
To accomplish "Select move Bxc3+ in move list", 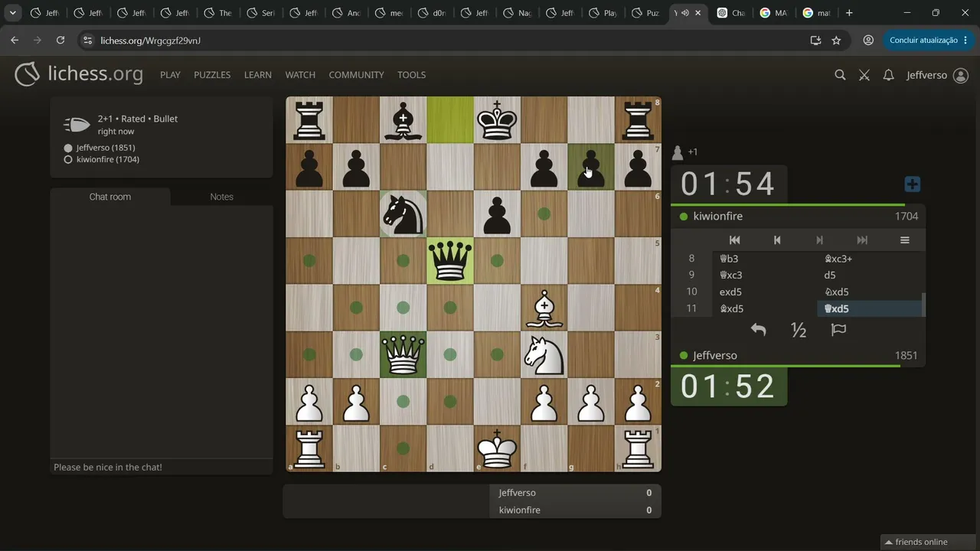I will point(869,259).
